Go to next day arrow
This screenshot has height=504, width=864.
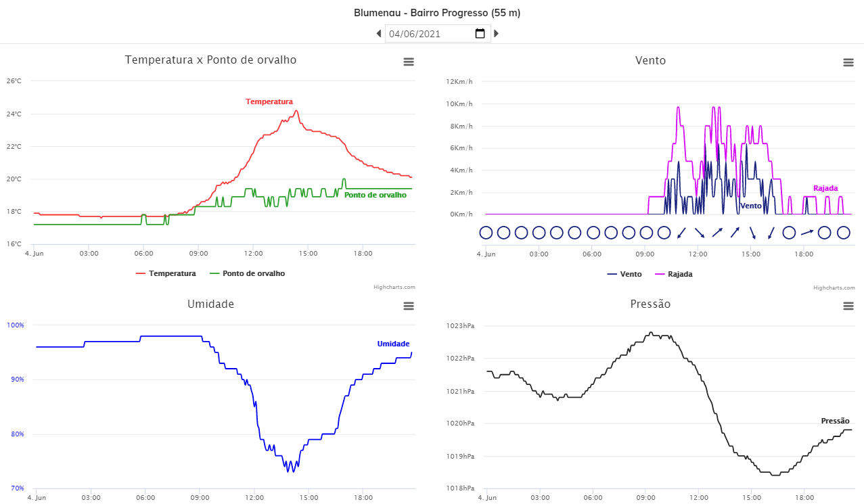click(x=496, y=33)
